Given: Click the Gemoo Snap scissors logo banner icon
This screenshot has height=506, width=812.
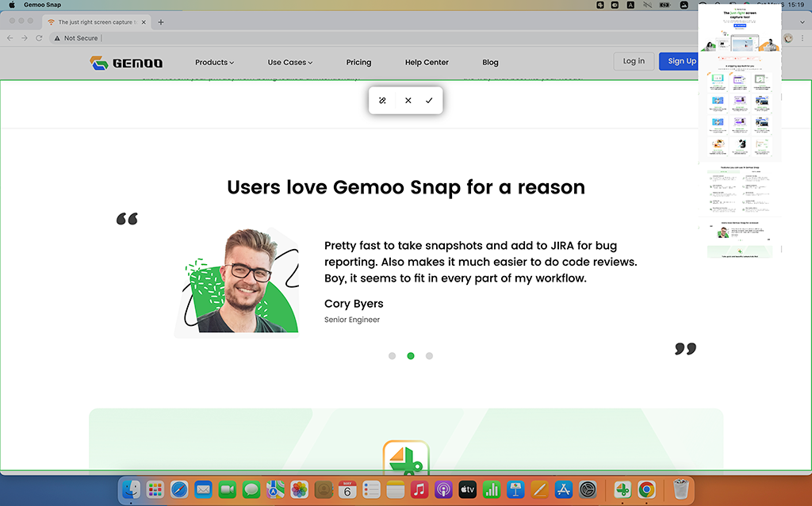Looking at the screenshot, I should tap(406, 457).
